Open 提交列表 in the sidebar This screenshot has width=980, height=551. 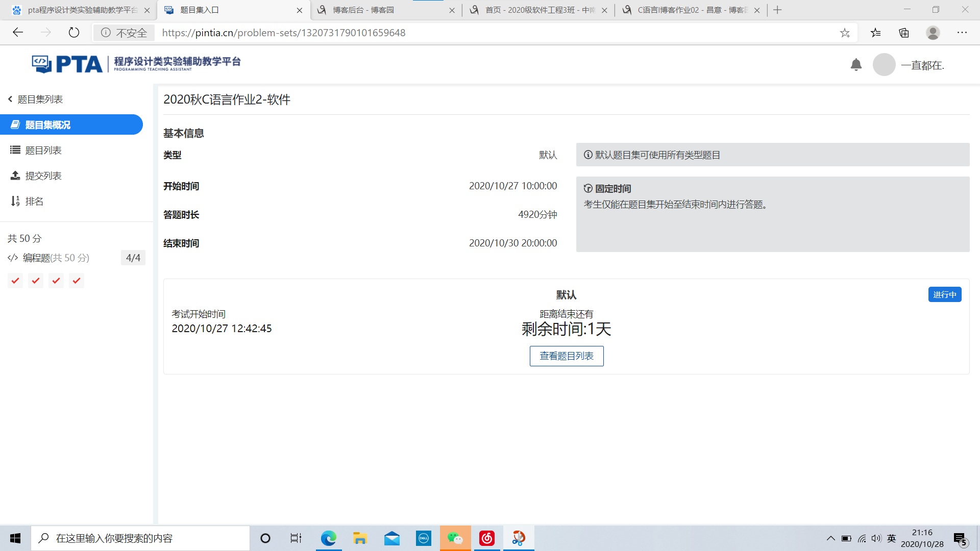click(43, 176)
